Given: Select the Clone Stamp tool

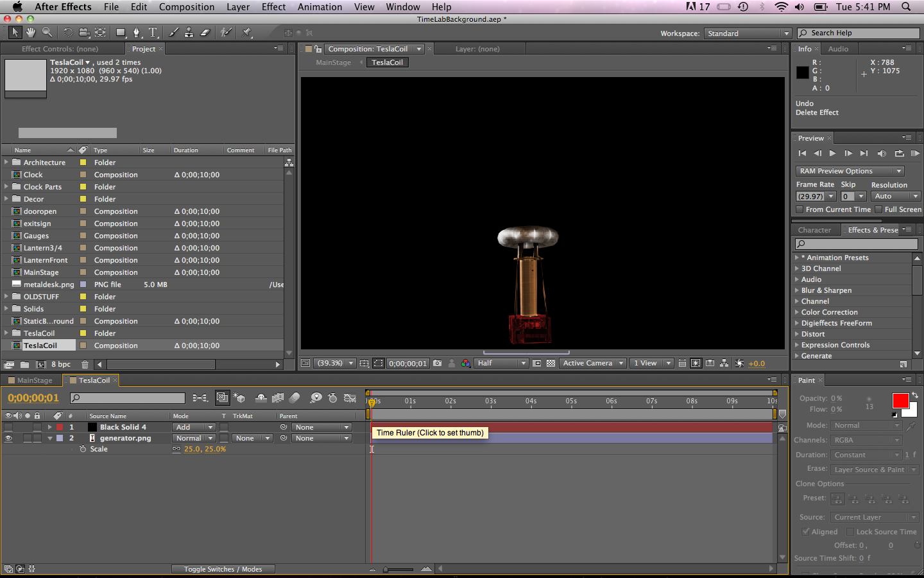Looking at the screenshot, I should [x=189, y=32].
